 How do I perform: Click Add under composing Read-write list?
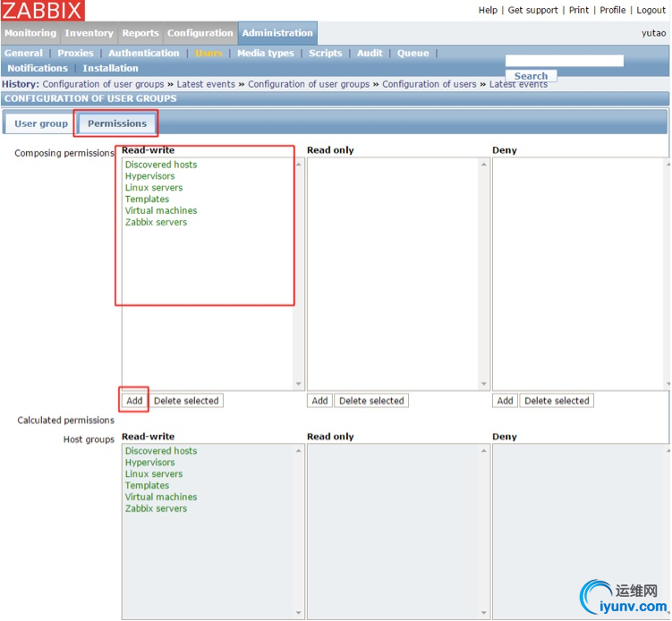134,401
